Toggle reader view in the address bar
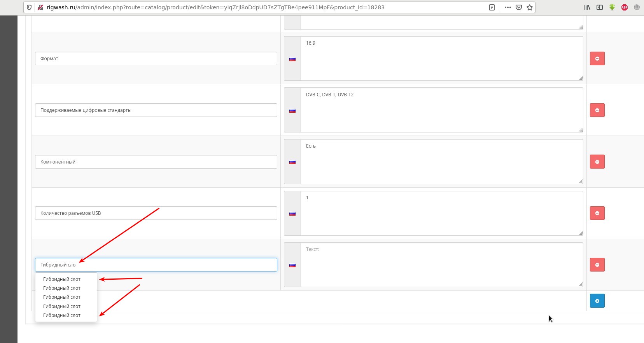 pos(492,7)
